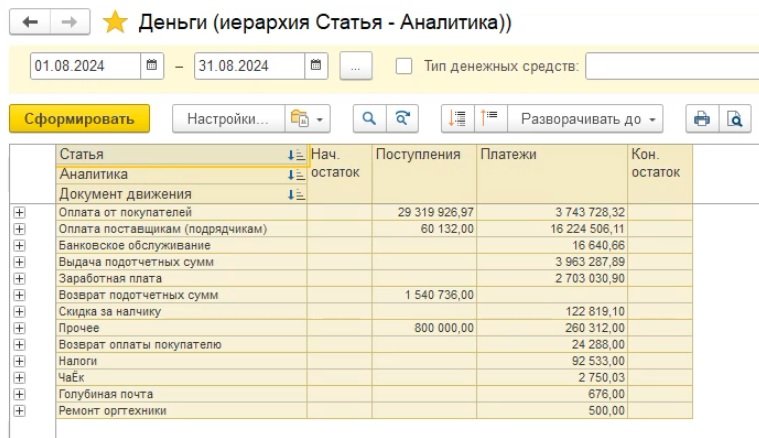Sort by Аналитика header sort icon

pos(296,175)
